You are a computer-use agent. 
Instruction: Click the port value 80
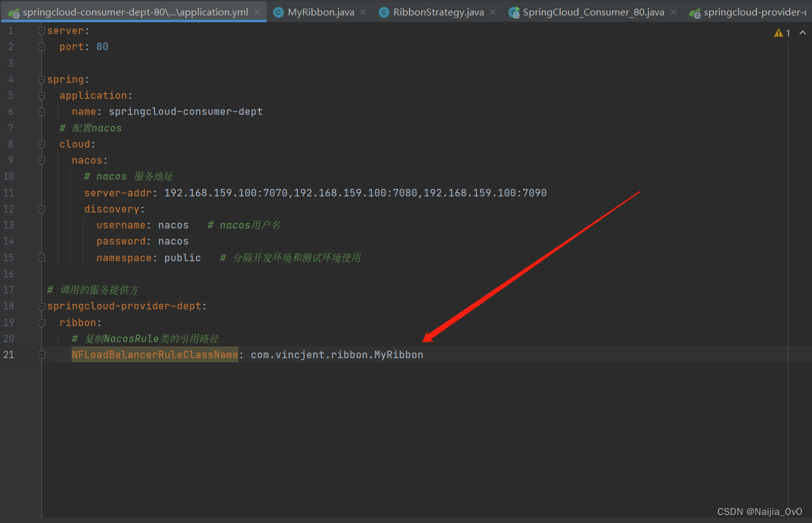click(x=103, y=46)
